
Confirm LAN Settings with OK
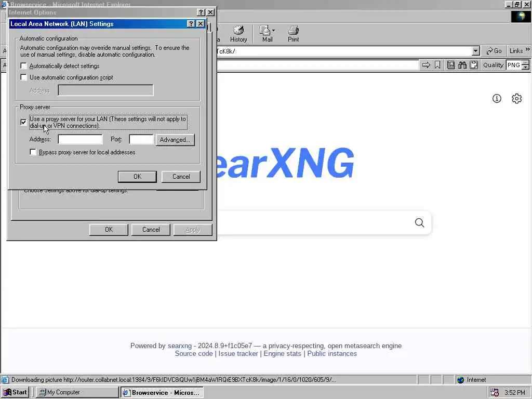tap(137, 177)
